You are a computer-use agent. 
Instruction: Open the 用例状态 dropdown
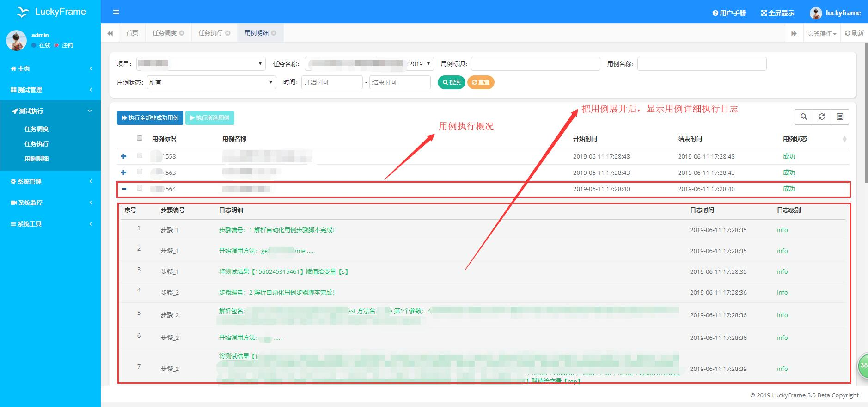(212, 82)
